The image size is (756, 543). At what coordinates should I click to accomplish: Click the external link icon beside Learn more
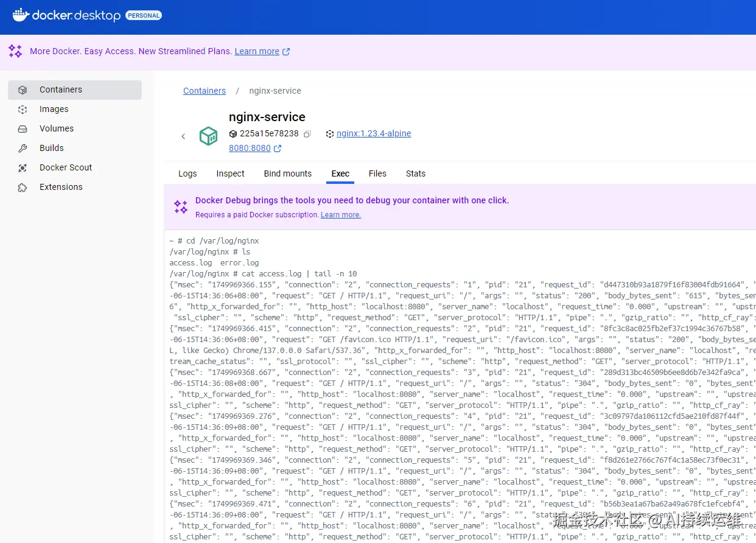point(286,52)
